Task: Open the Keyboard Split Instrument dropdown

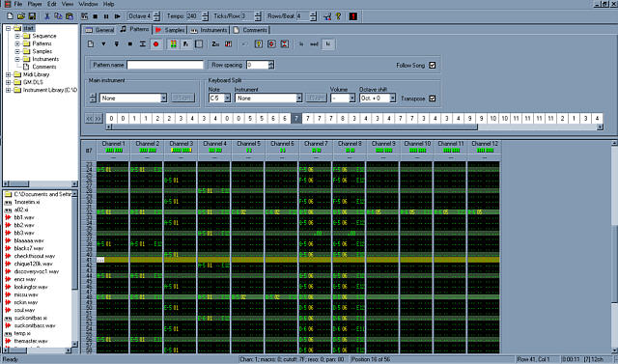Action: click(x=299, y=98)
